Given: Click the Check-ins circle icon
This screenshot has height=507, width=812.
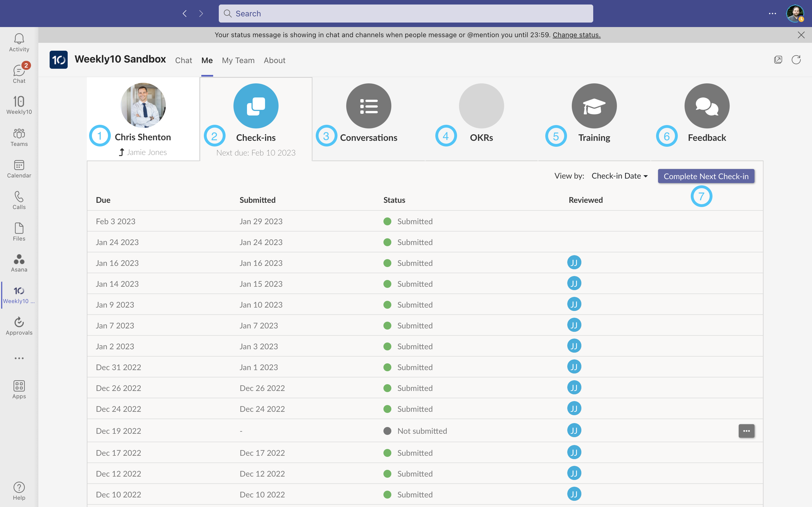Looking at the screenshot, I should click(x=256, y=106).
